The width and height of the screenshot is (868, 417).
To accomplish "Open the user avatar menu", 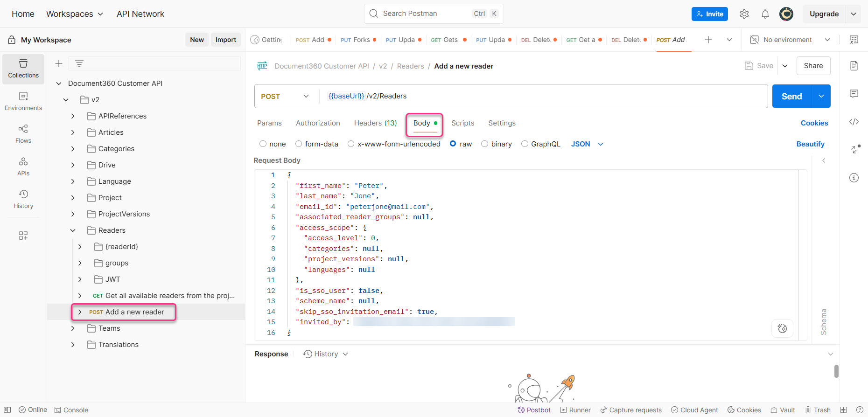I will coord(786,14).
